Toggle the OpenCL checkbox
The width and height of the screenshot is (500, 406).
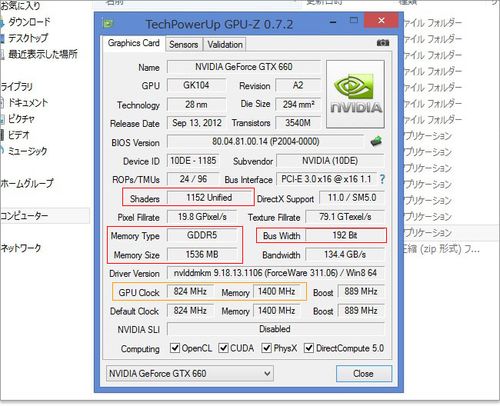click(x=175, y=348)
